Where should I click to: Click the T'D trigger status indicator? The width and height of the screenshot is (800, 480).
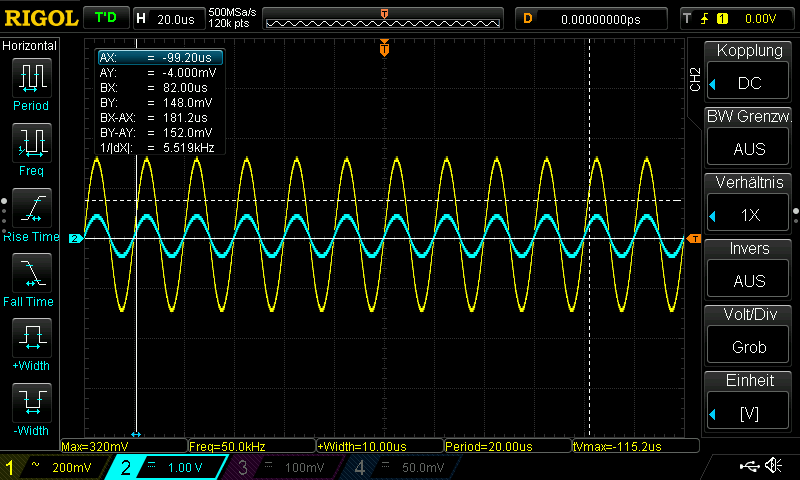[x=106, y=18]
